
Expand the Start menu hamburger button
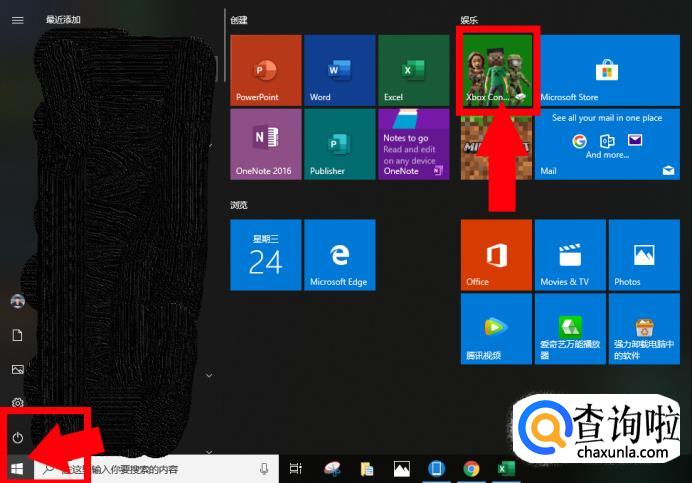point(18,20)
